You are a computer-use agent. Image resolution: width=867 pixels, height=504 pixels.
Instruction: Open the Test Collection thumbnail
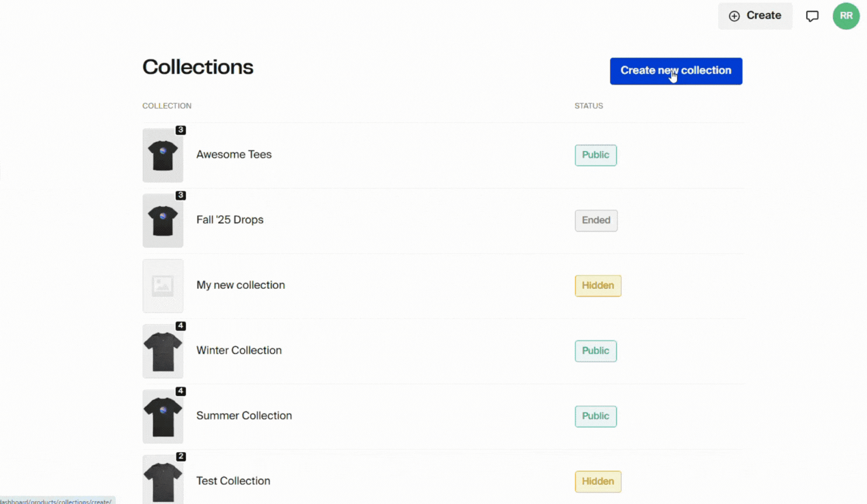[163, 480]
